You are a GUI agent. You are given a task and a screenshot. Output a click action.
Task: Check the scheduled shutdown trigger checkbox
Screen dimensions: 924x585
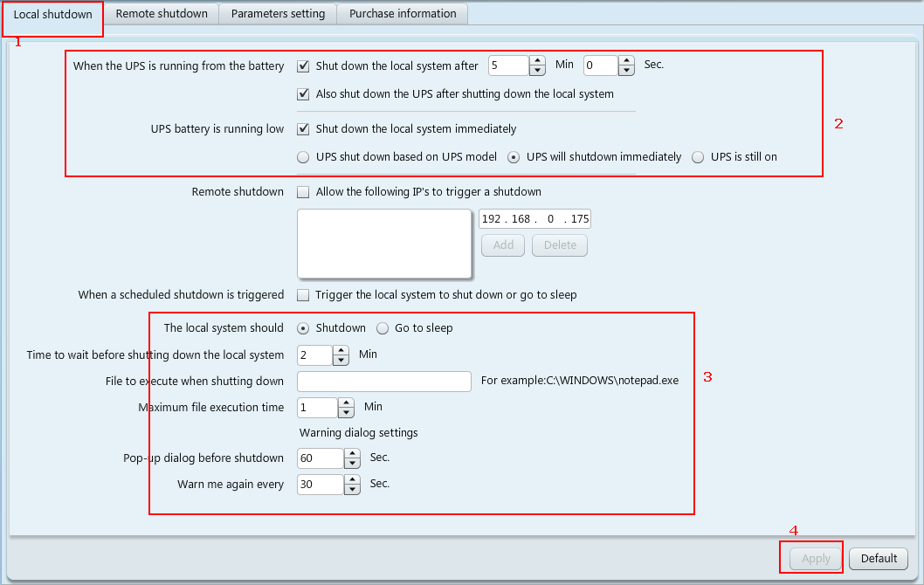pos(304,295)
